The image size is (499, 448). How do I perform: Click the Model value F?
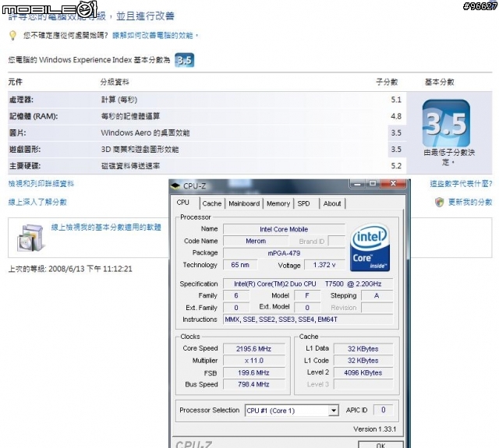(307, 296)
